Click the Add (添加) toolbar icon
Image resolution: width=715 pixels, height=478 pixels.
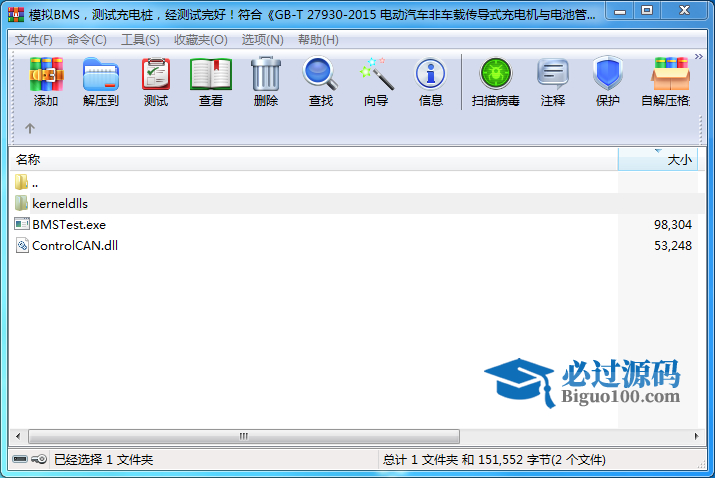click(46, 81)
